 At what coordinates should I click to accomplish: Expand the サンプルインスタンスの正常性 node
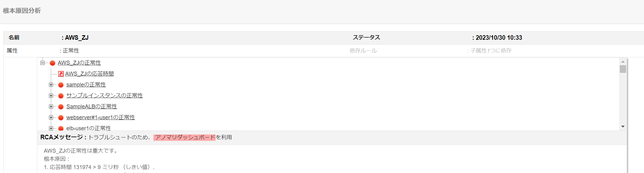51,96
